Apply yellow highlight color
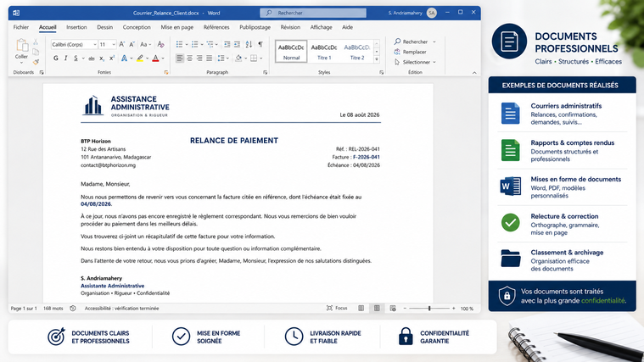Viewport: 644px width, 362px height. pos(140,58)
